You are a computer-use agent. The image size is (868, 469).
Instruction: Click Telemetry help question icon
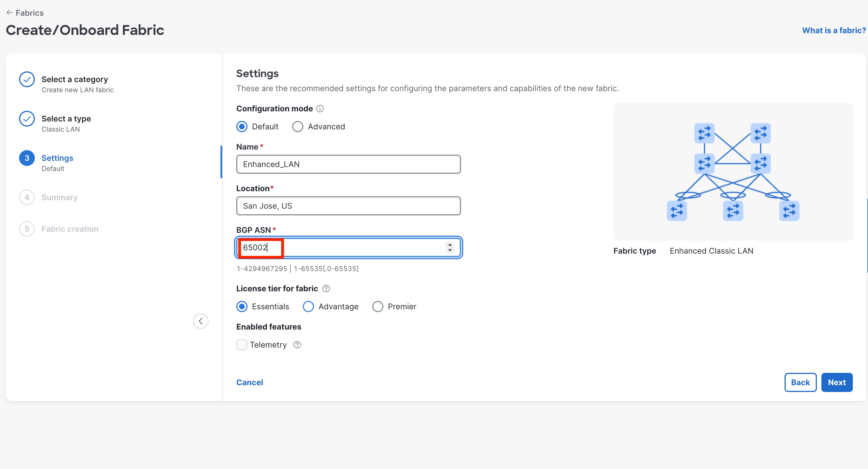pyautogui.click(x=297, y=345)
